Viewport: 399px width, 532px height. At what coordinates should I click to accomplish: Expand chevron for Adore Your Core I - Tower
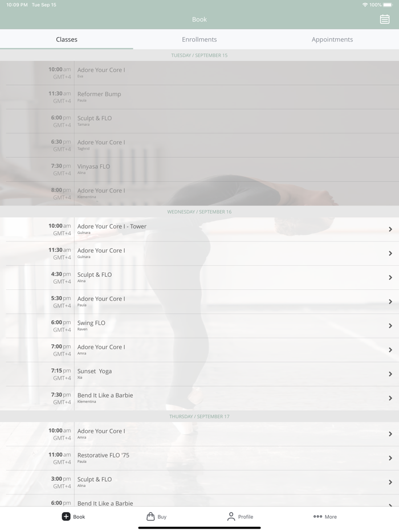point(390,230)
